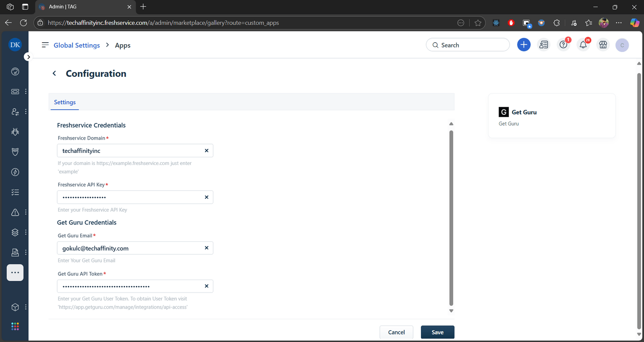The image size is (644, 342).
Task: Click the browser back button
Action: pos(8,23)
